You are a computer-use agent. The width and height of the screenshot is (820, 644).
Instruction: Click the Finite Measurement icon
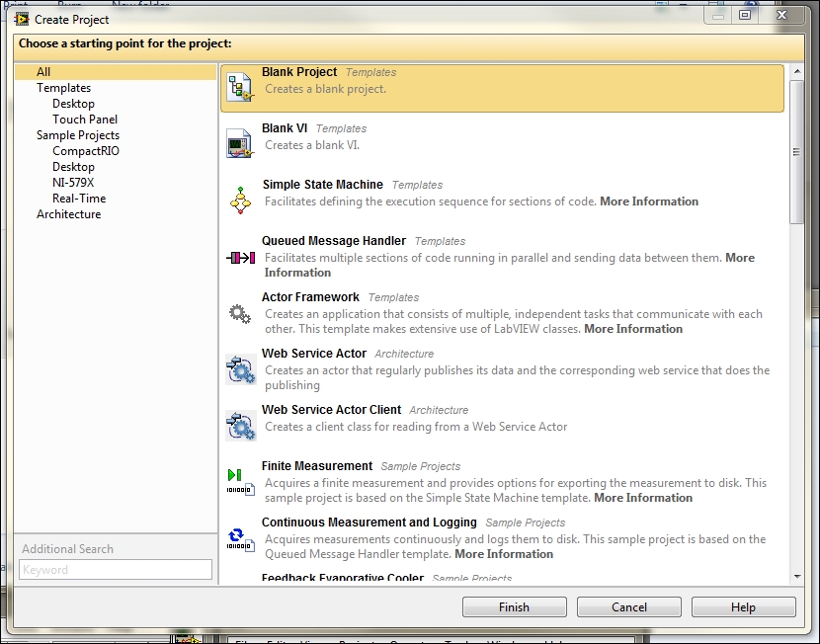(240, 482)
